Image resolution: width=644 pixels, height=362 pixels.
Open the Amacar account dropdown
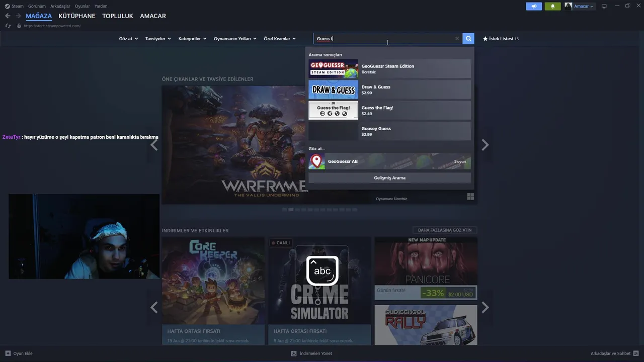pos(584,6)
